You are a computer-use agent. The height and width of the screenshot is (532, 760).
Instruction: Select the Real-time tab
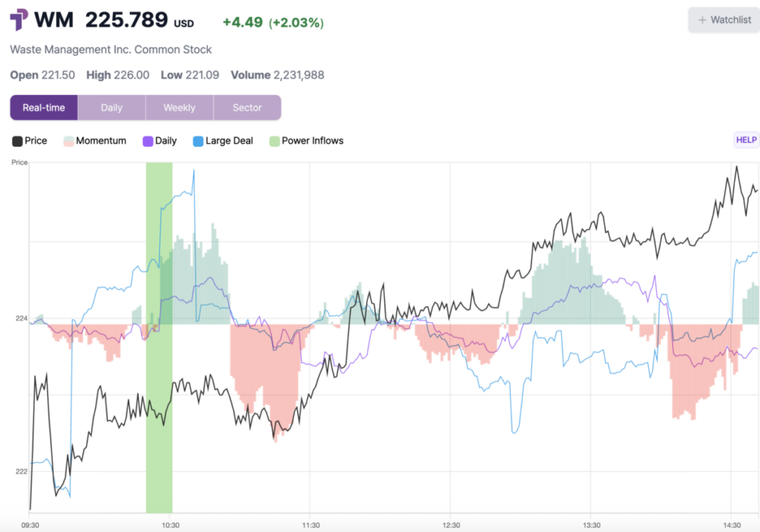tap(44, 108)
